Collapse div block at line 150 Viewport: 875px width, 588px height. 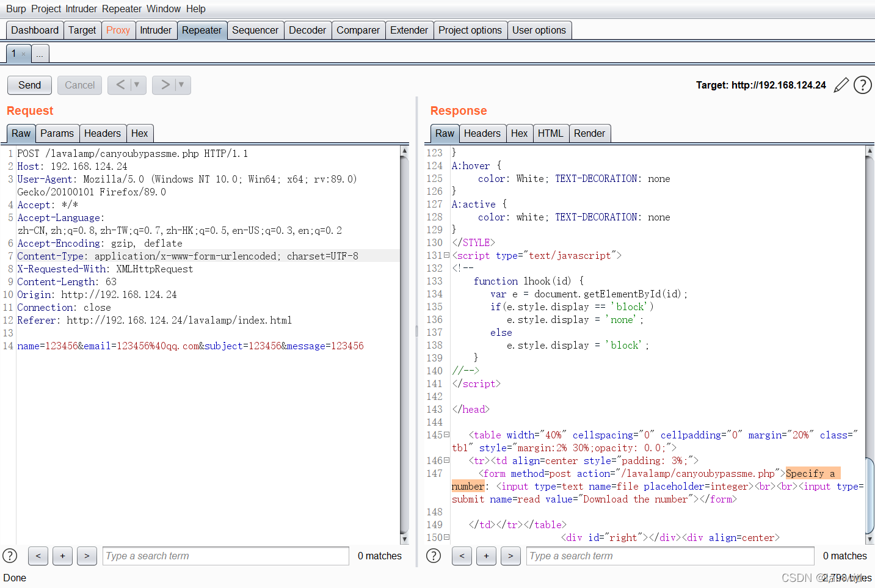coord(446,537)
